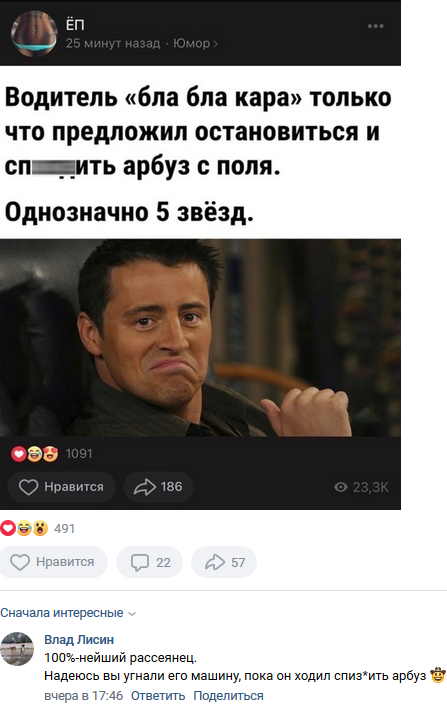Open the ЁП community name link
Viewport: 447px width, 704px height.
[75, 24]
